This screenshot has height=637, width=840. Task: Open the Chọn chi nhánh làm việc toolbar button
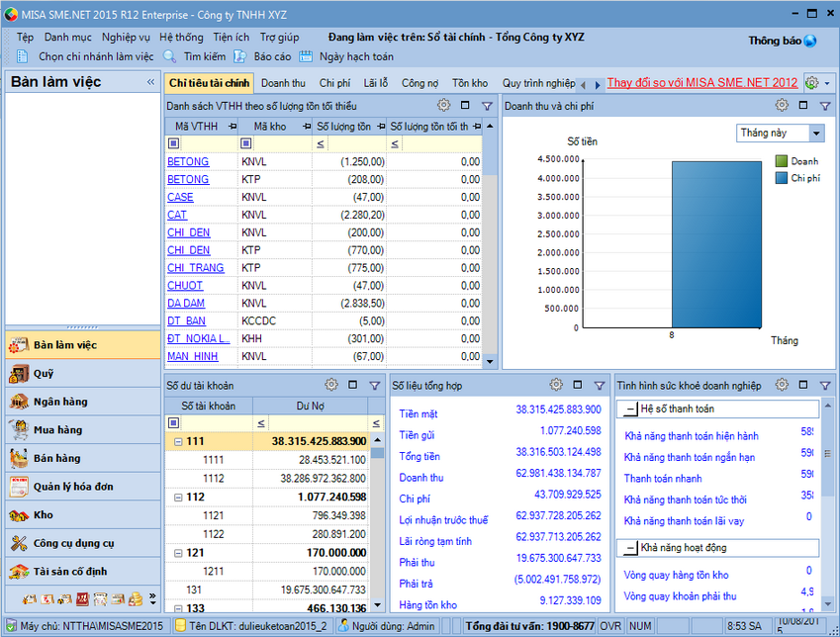(x=86, y=56)
